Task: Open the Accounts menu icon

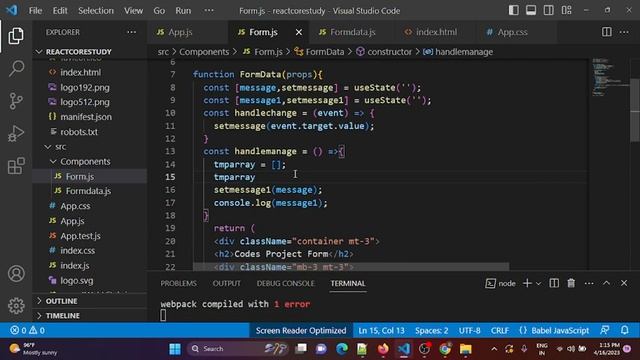Action: [x=16, y=274]
